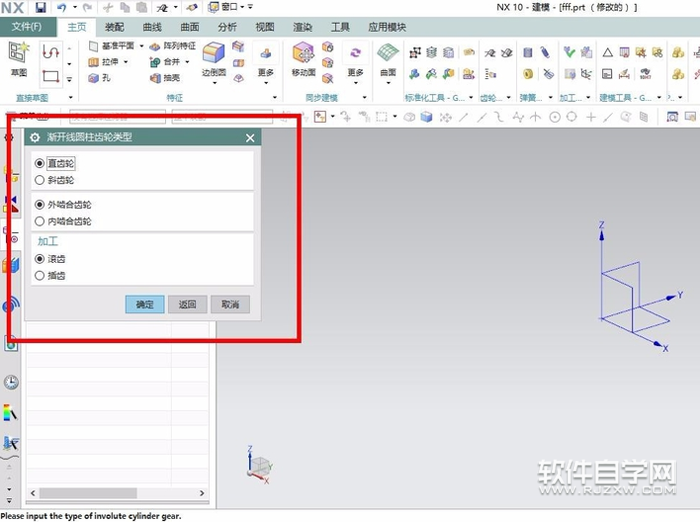
Task: Open the 文件(F) file menu
Action: pyautogui.click(x=27, y=27)
